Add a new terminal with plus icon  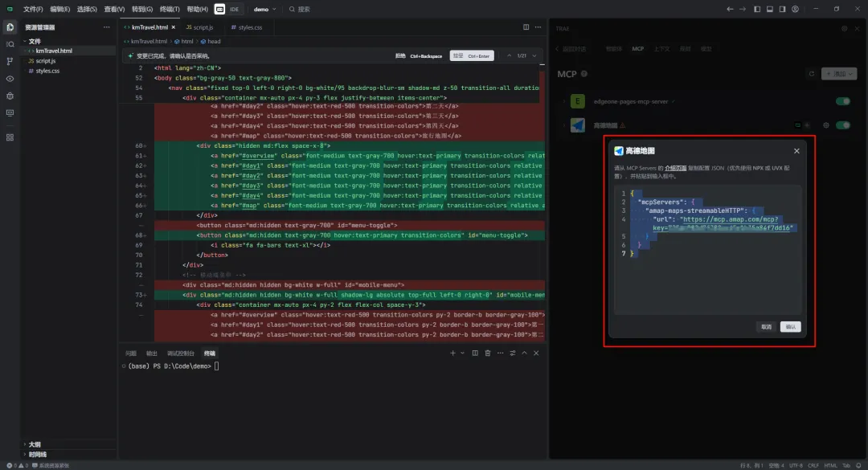(x=452, y=353)
